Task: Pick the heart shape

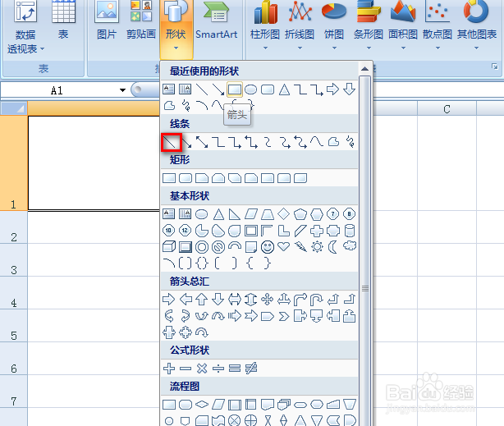Action: (x=283, y=247)
